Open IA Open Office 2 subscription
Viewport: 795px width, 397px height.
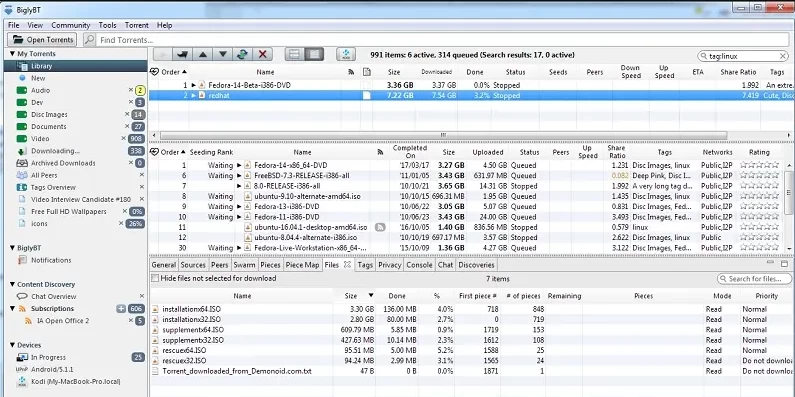[x=63, y=321]
